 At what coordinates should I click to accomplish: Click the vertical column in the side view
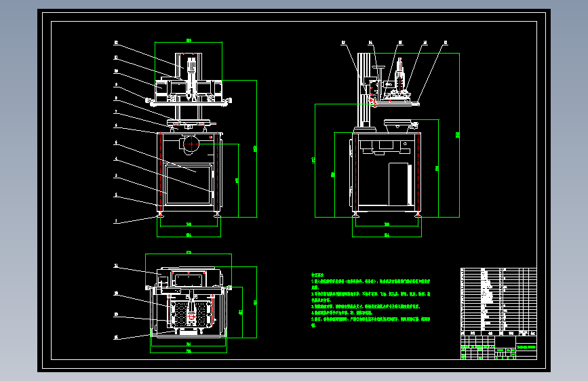[364, 90]
